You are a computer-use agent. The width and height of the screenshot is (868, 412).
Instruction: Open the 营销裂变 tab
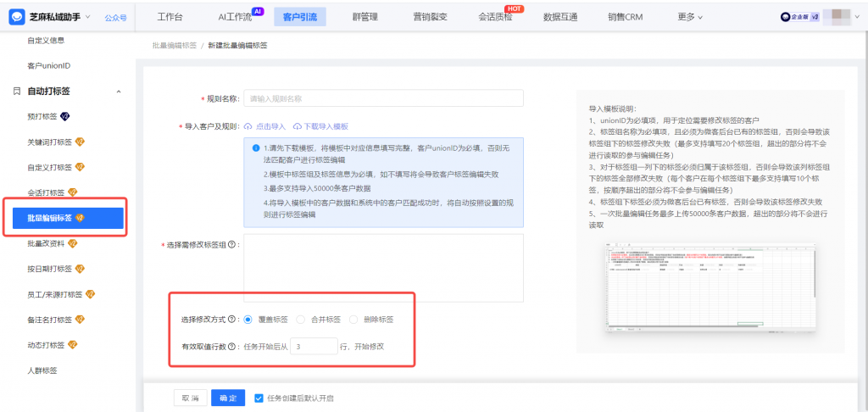(430, 17)
